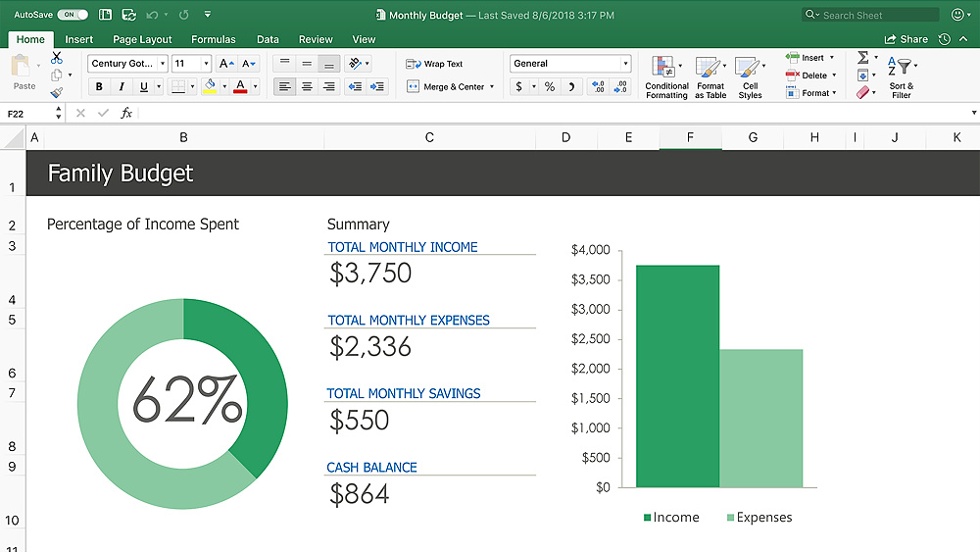
Task: Click the increase indent icon
Action: (x=377, y=86)
